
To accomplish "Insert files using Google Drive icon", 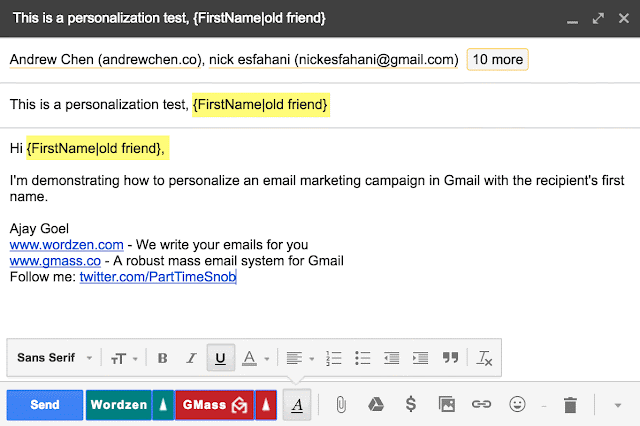I will click(x=375, y=405).
